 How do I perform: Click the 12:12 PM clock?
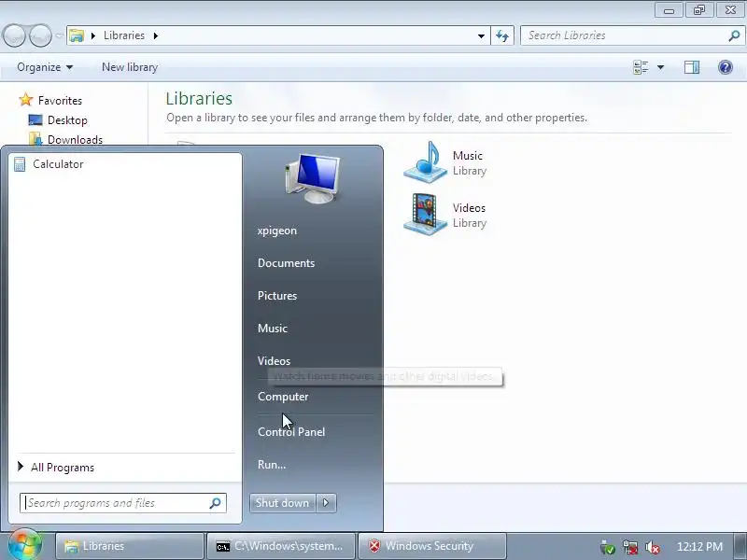[699, 547]
